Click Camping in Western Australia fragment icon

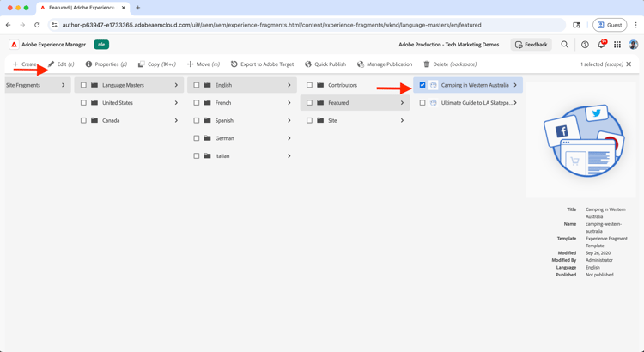point(434,85)
